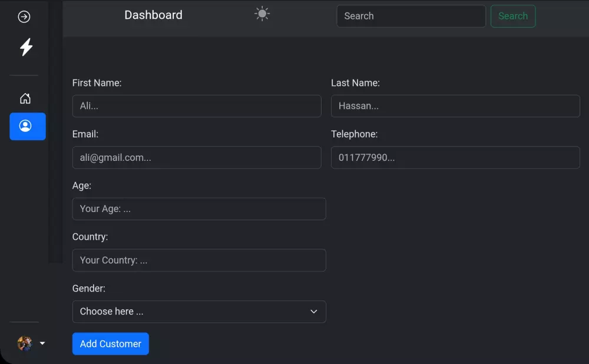Focus the Email address input
This screenshot has height=364, width=589.
pos(197,157)
